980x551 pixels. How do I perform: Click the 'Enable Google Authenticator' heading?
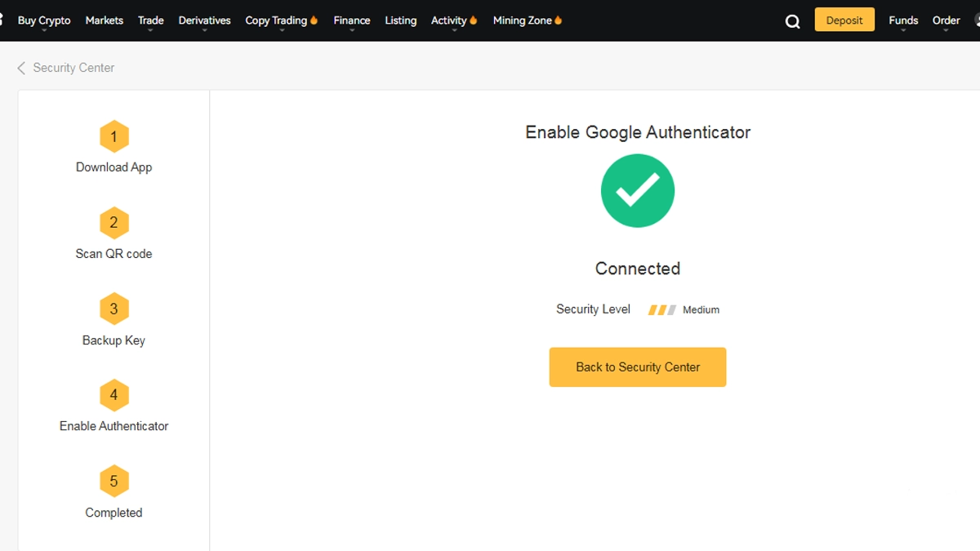(x=638, y=132)
